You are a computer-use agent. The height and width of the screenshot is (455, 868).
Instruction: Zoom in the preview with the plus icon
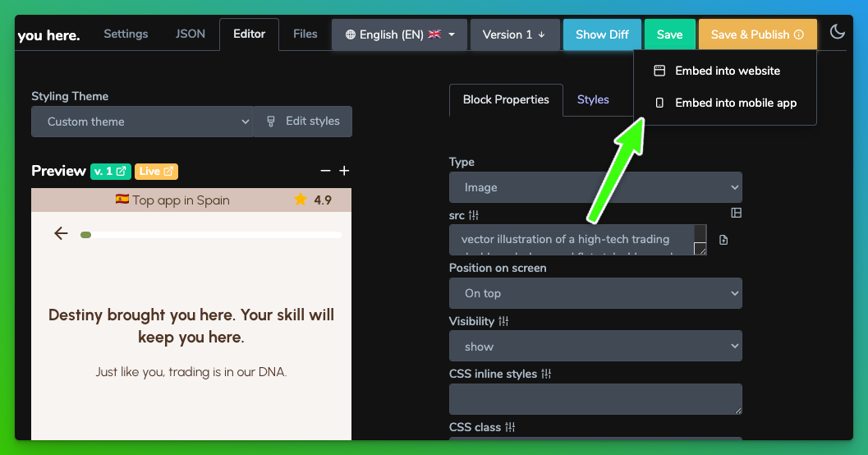click(x=344, y=171)
